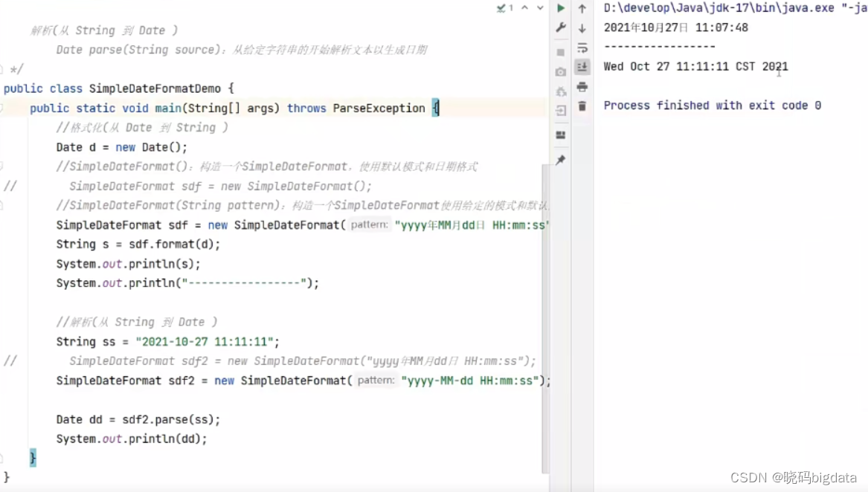Screen dimensions: 868x492
Task: Click console line "Wed Oct 27 11:11:11 CST 2021"
Action: point(696,66)
